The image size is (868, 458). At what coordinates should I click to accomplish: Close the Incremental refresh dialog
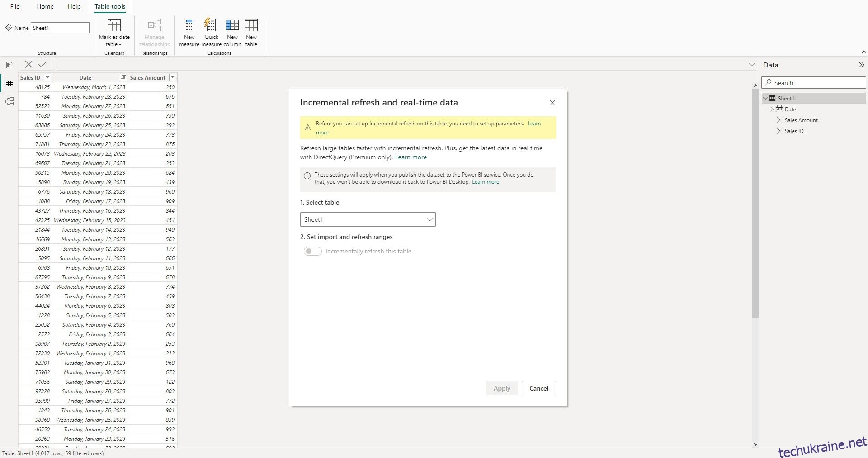pos(552,103)
